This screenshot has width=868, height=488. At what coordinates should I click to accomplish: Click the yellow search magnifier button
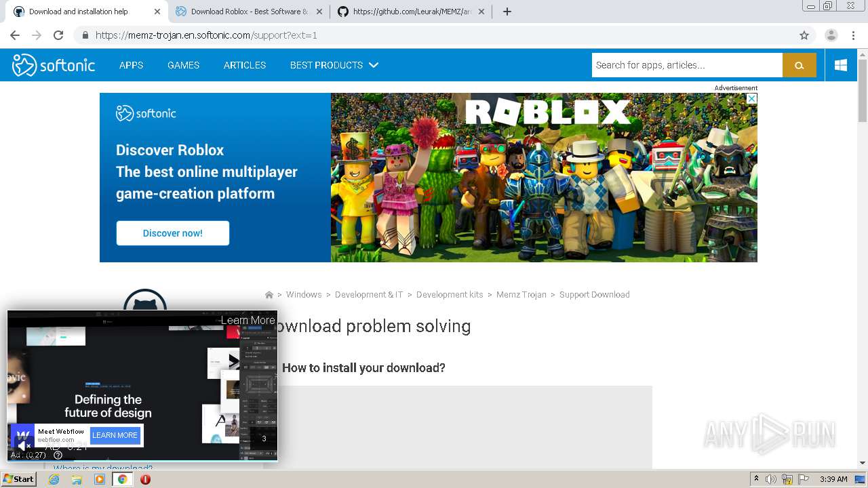click(x=800, y=65)
